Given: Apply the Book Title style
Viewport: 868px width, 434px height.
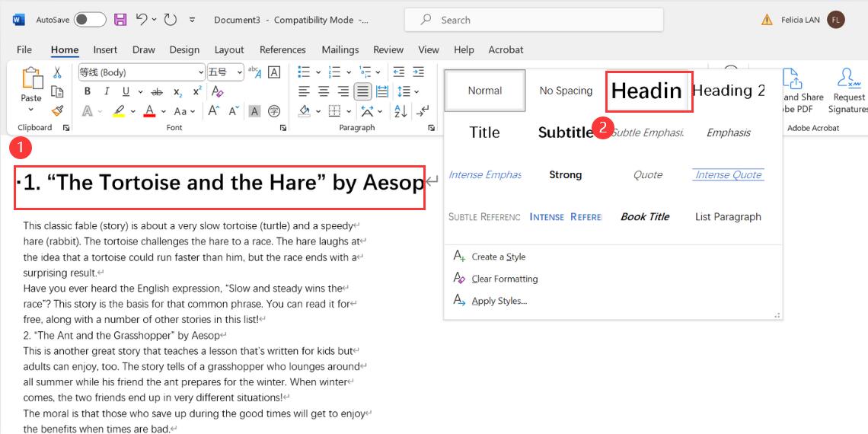Looking at the screenshot, I should [x=645, y=216].
